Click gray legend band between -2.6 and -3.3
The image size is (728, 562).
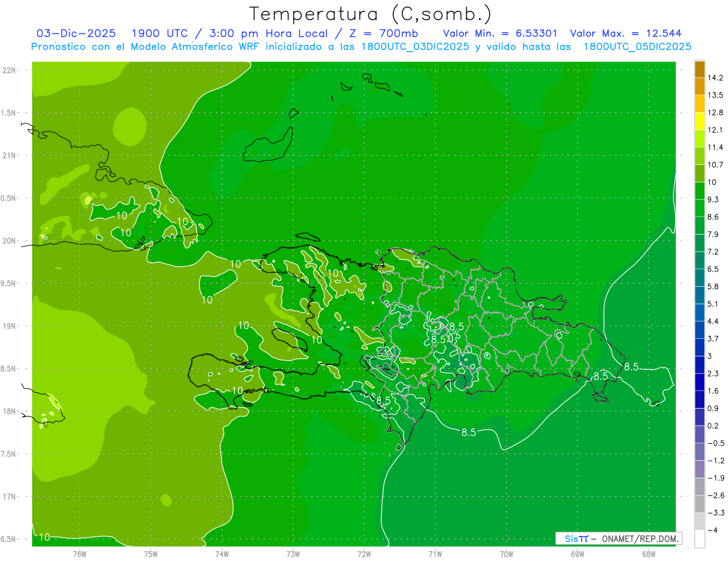[699, 504]
